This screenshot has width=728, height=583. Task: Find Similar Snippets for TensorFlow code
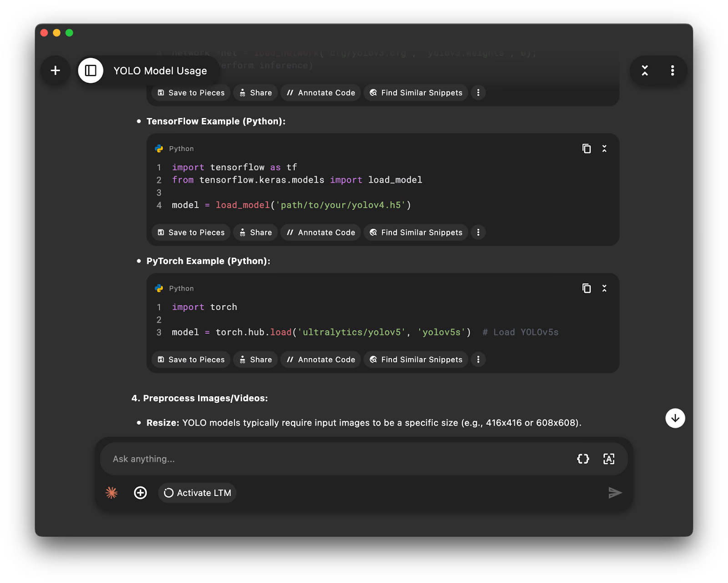click(416, 232)
